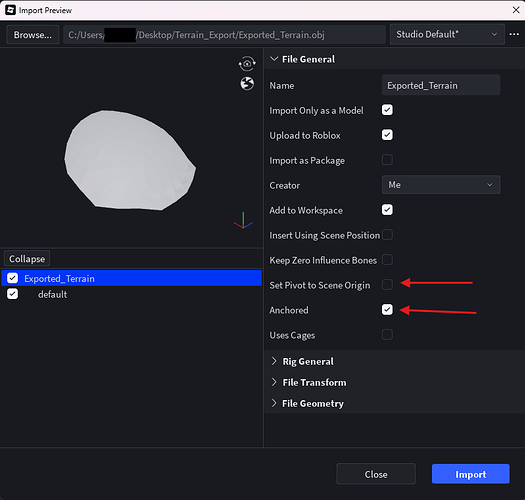Click the reset camera view icon
Image resolution: width=525 pixels, height=500 pixels.
pyautogui.click(x=247, y=64)
